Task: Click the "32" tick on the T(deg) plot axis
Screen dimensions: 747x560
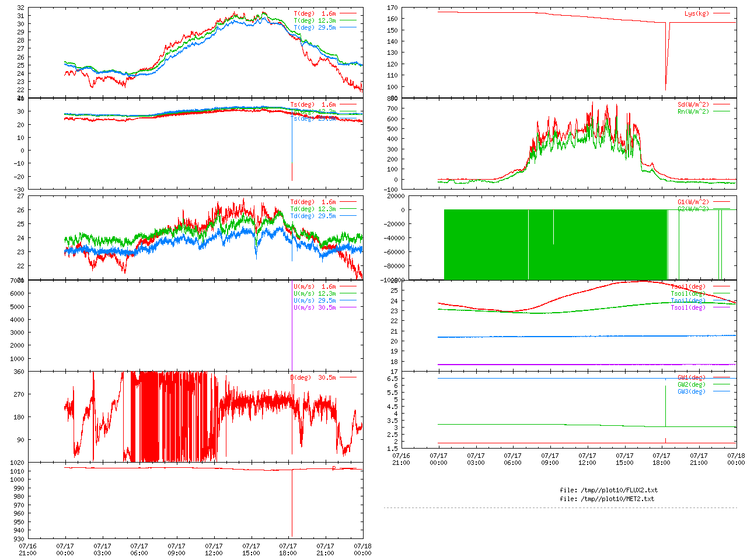Action: point(21,8)
